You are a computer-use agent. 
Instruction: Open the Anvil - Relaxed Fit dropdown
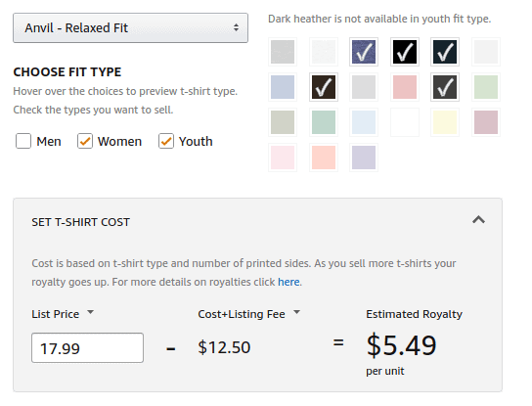(x=130, y=27)
